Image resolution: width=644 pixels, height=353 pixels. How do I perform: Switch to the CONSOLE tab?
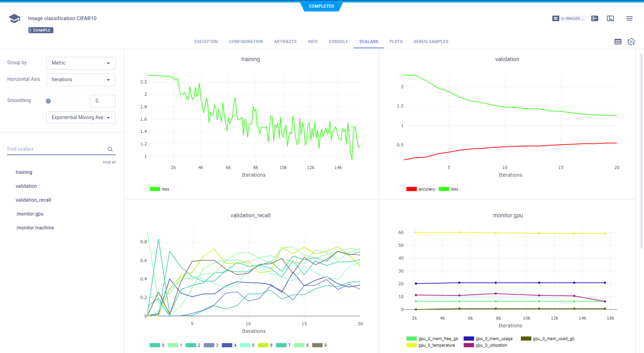click(x=338, y=42)
